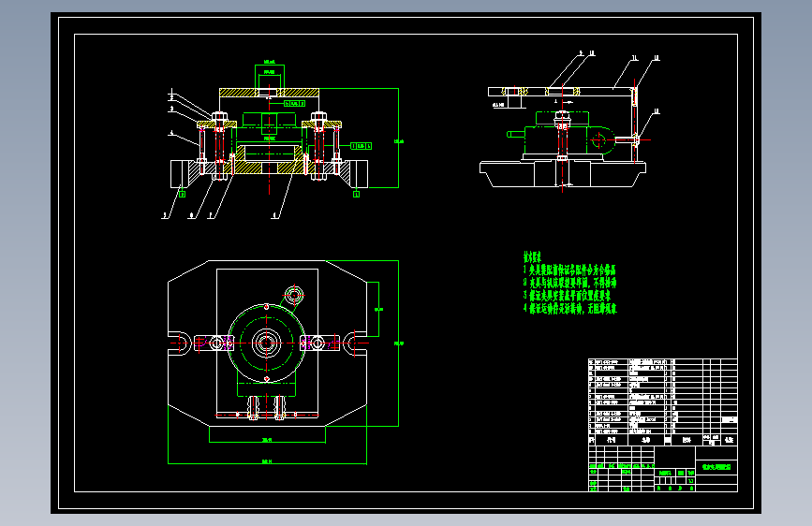This screenshot has width=812, height=526.
Task: Click the green datum box under section view's right foot
Action: point(356,194)
